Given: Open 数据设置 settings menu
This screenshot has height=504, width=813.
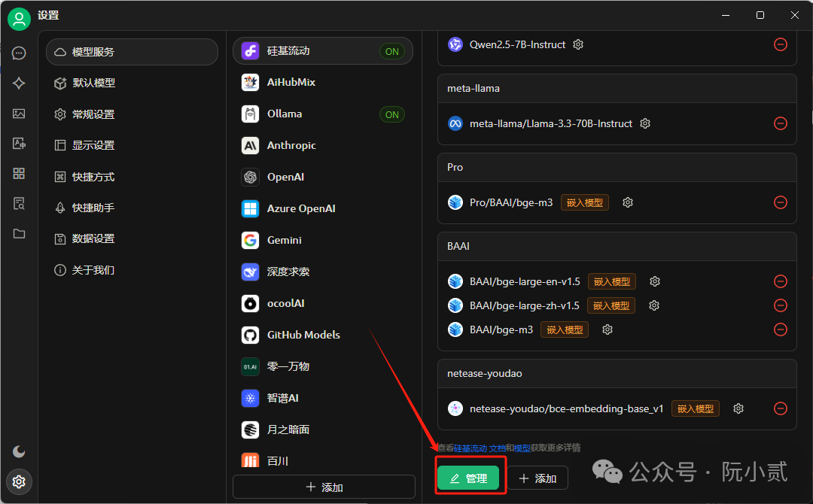Looking at the screenshot, I should tap(132, 238).
